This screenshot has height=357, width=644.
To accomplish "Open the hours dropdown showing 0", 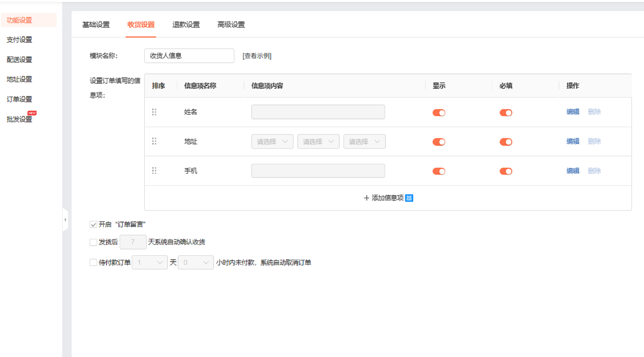I will pos(195,262).
